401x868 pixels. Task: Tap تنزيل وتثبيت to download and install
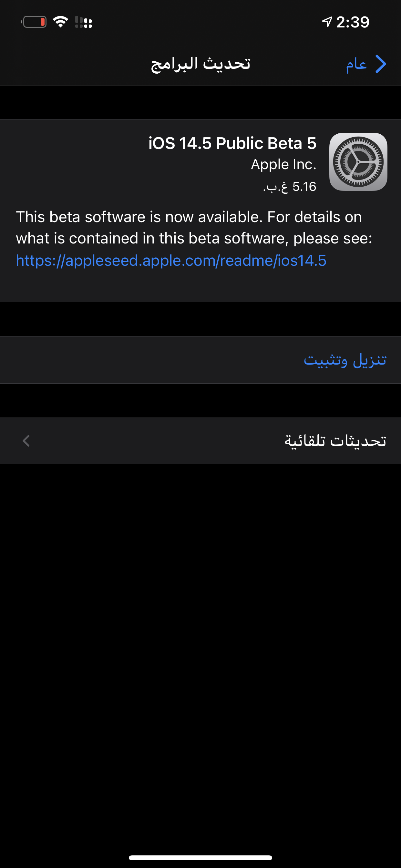(345, 360)
